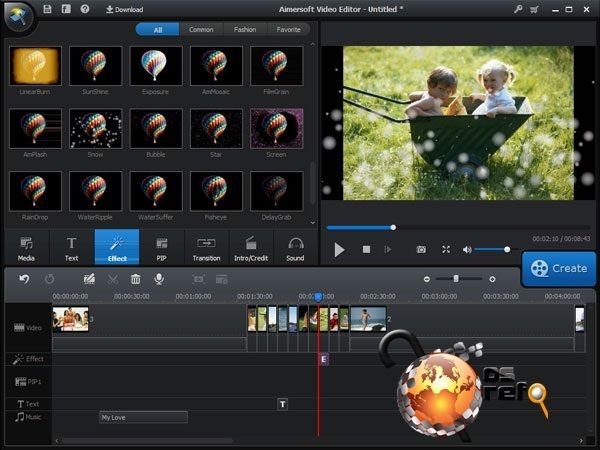Select the T text marker on timeline

282,404
